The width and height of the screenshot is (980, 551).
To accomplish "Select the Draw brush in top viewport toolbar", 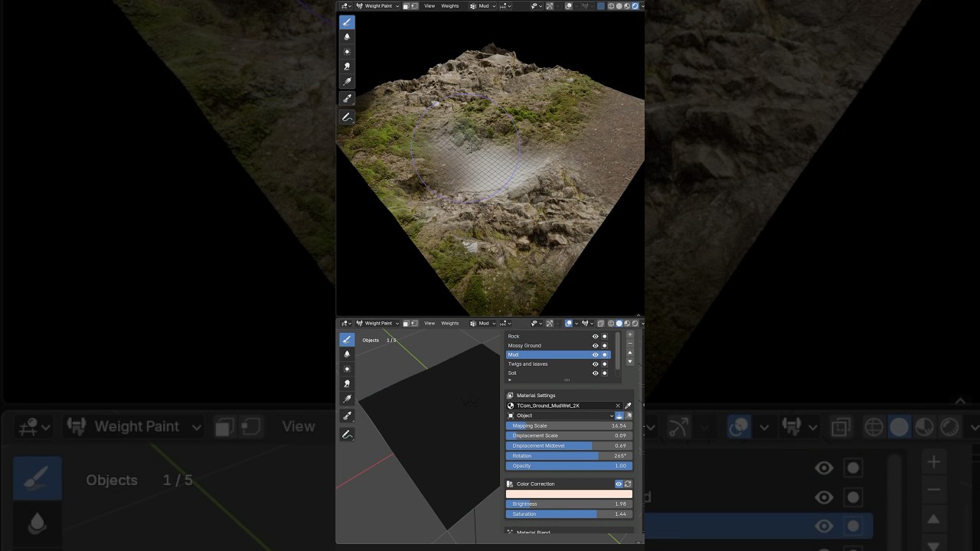I will point(347,22).
